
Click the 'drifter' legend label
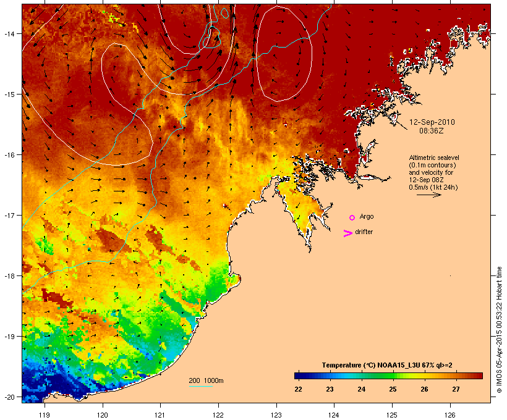[364, 232]
